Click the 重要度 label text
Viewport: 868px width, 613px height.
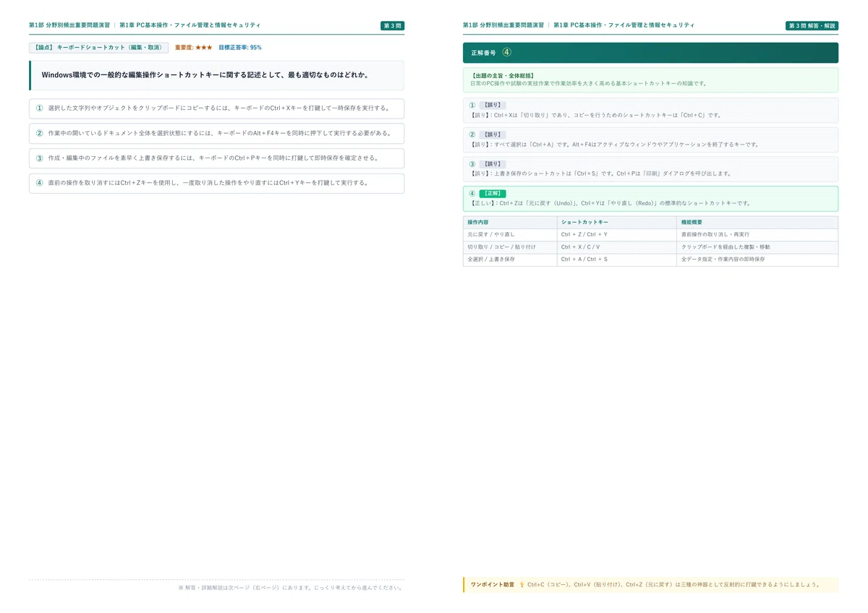184,48
